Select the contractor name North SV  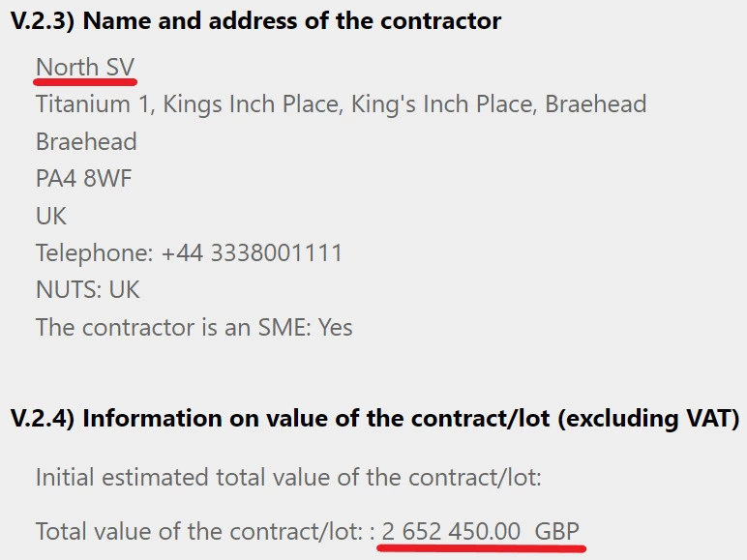(x=85, y=67)
